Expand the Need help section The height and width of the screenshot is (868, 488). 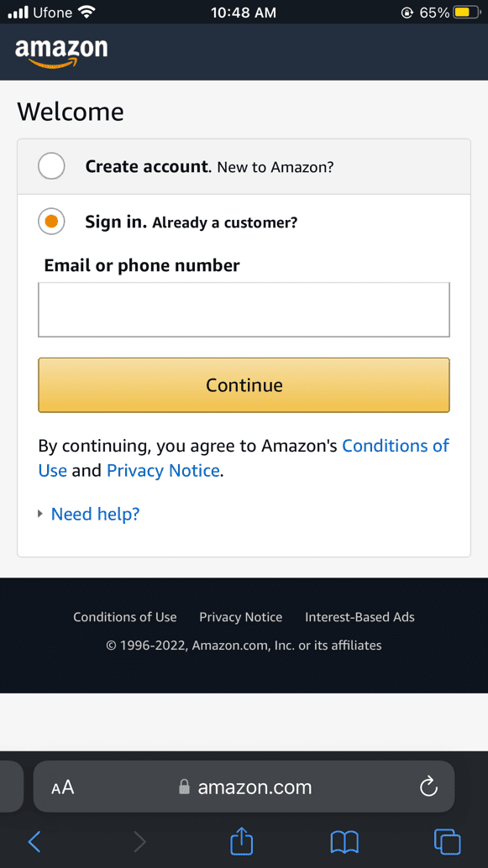click(95, 513)
